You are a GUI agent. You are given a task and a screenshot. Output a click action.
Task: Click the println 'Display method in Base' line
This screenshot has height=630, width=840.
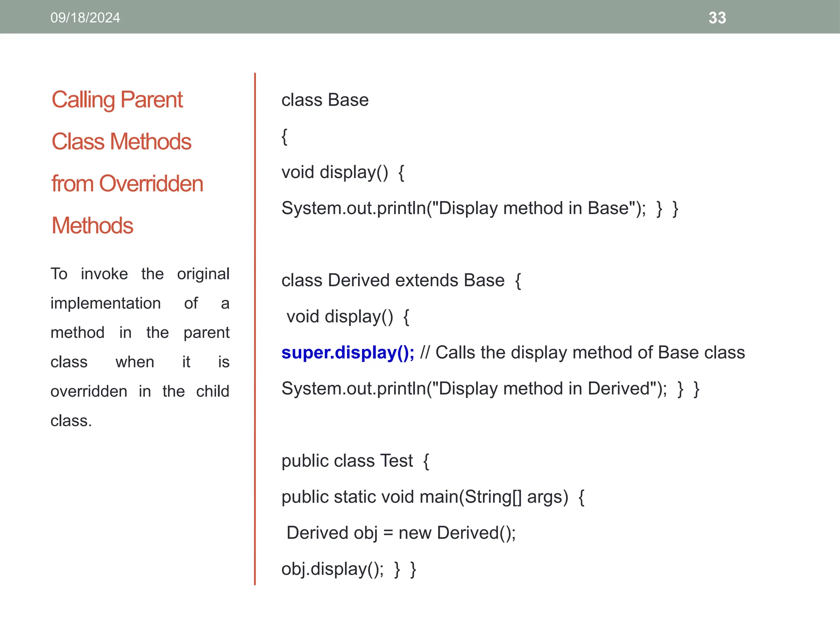point(480,208)
